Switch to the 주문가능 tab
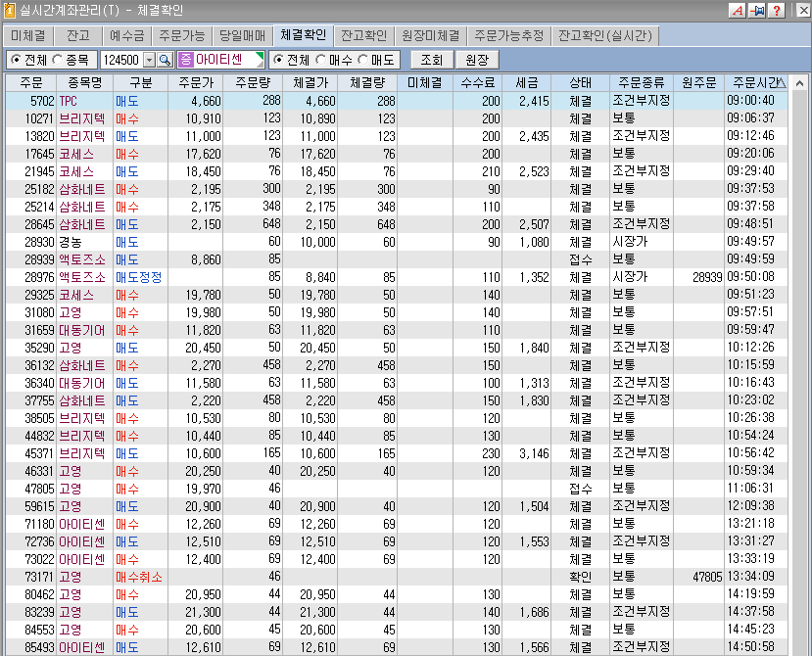This screenshot has height=656, width=812. (182, 35)
